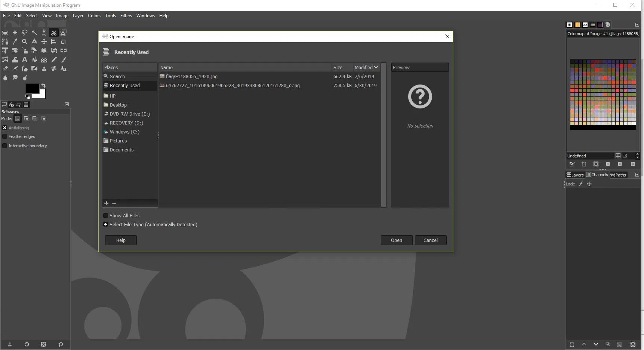Screen dimensions: 644x350
Task: Select the Paths tool
Action: point(5,42)
